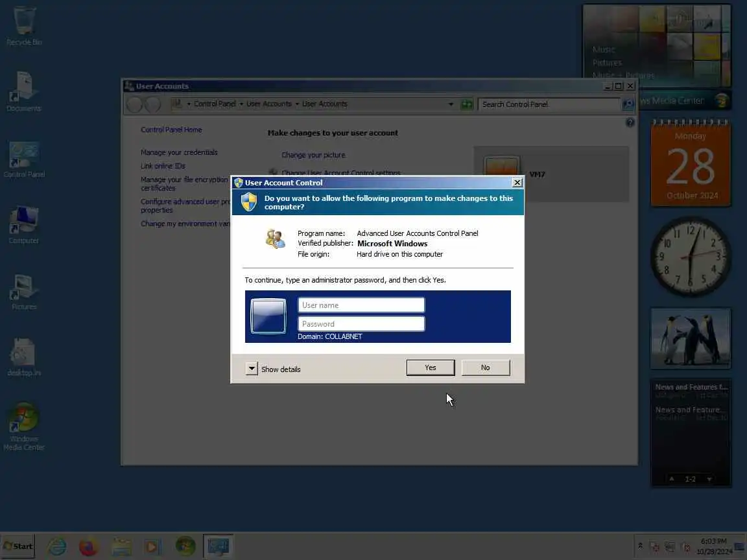The height and width of the screenshot is (560, 747).
Task: Click the user tile picture in UAC dialog
Action: (268, 316)
